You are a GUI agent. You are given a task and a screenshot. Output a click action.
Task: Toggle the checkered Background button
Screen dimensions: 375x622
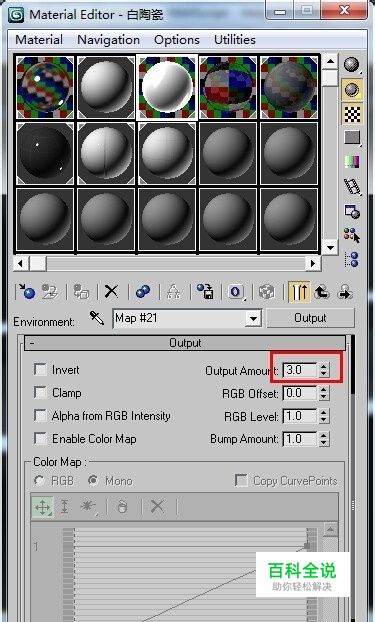(352, 114)
